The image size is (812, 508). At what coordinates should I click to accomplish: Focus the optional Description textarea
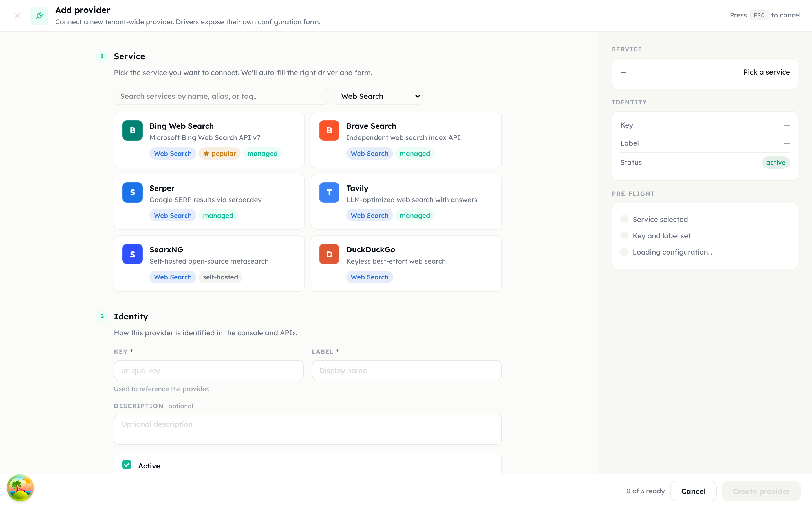point(308,430)
